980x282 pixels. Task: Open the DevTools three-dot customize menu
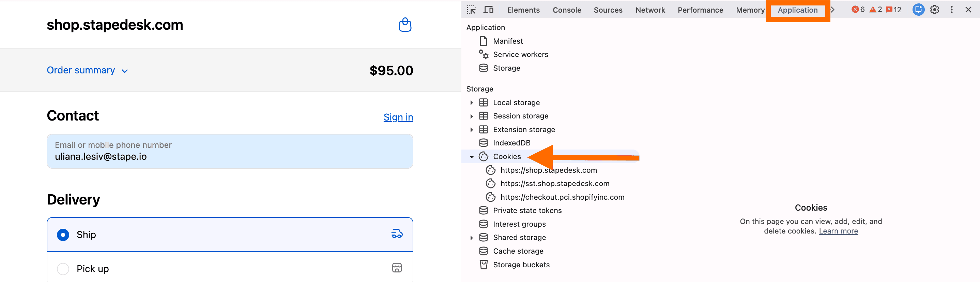pos(951,10)
